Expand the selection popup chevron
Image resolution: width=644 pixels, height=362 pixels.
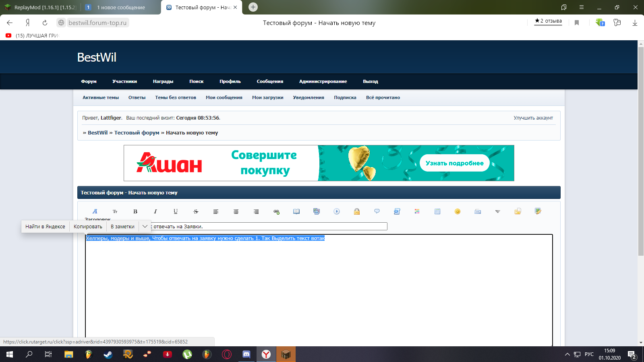pos(145,226)
